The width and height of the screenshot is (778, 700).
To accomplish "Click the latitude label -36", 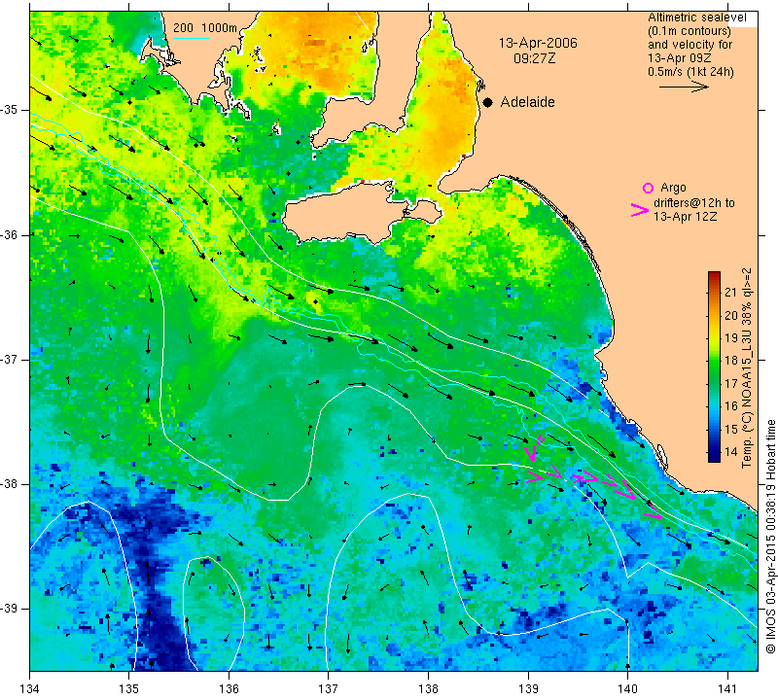I will coord(10,234).
